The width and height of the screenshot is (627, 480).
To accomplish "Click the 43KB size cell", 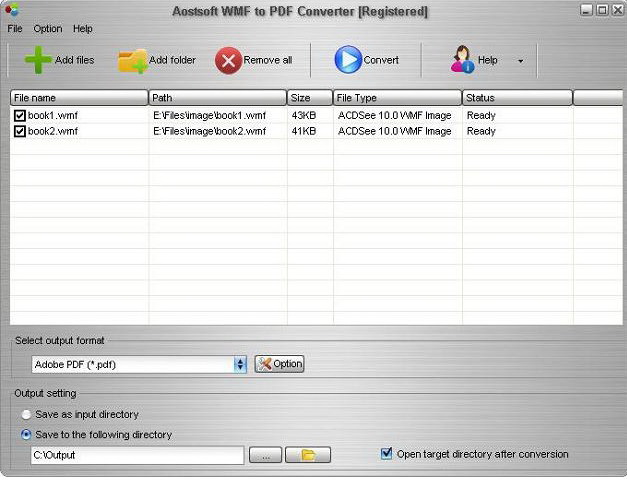I will (304, 116).
